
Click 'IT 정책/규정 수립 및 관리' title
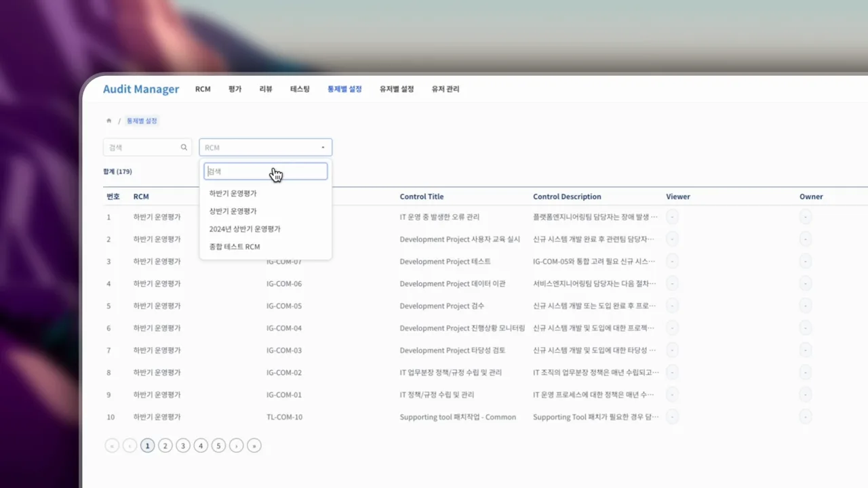coord(437,394)
